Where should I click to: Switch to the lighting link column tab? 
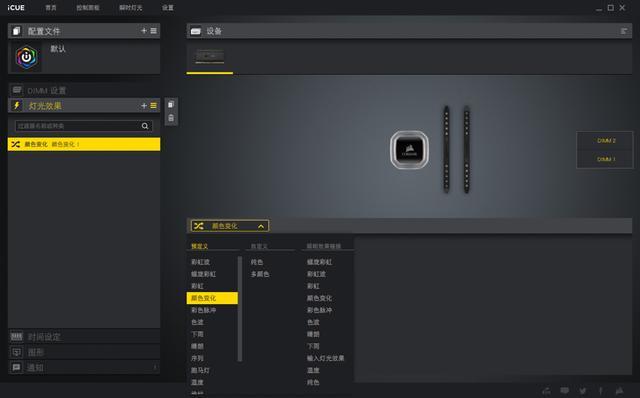[x=324, y=246]
